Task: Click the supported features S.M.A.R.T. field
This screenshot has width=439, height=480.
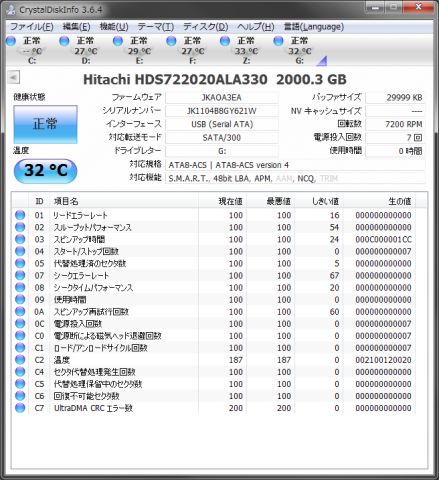Action: click(x=295, y=178)
